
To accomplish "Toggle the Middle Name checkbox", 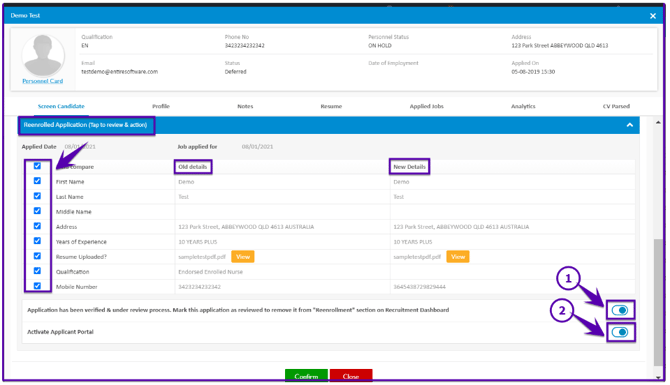I will tap(37, 211).
